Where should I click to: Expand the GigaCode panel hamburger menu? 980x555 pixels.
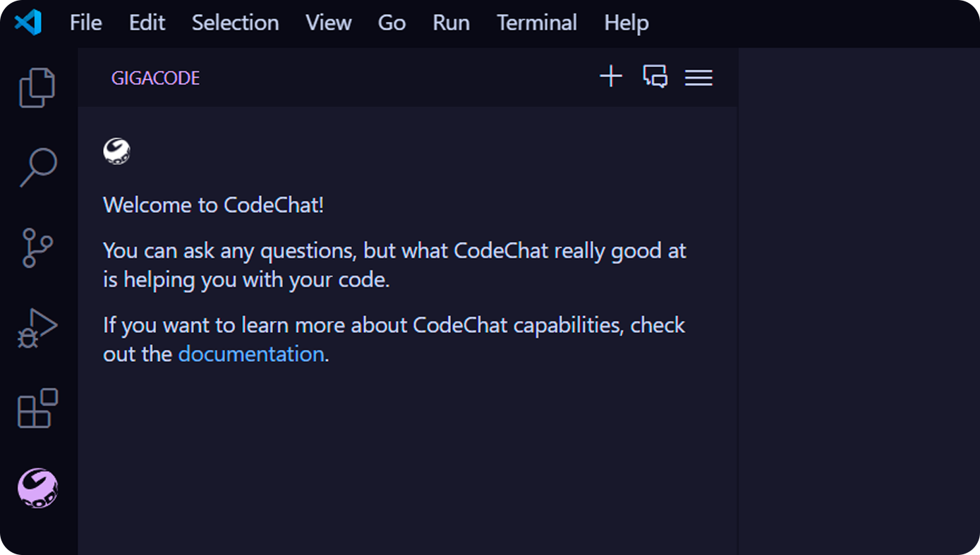[698, 78]
